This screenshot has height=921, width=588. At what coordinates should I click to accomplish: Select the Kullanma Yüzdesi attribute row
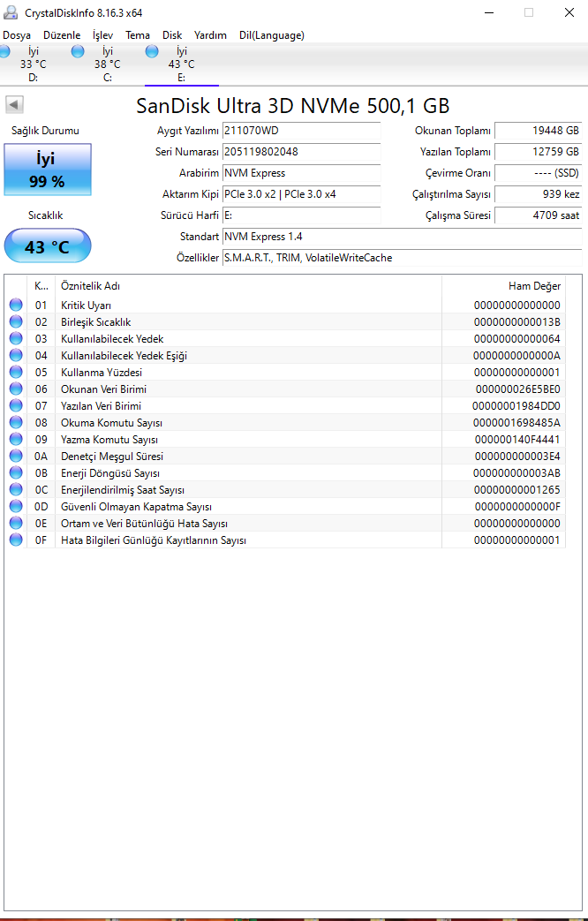285,372
